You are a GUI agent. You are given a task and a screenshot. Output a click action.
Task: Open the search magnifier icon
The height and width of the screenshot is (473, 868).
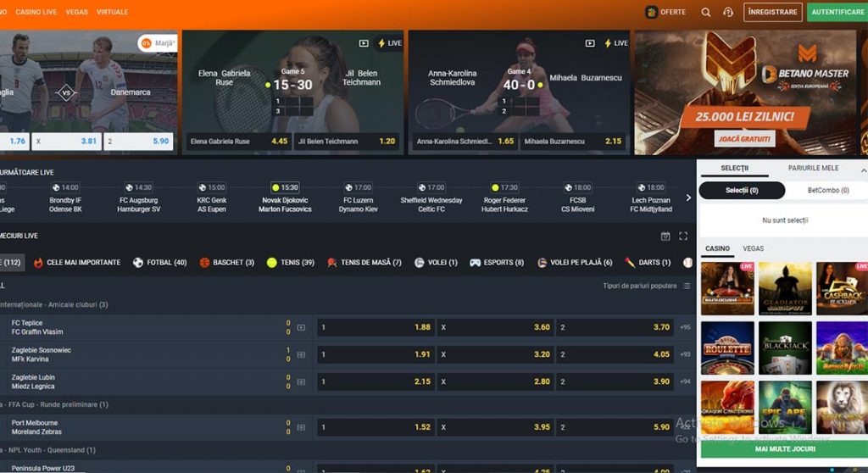pyautogui.click(x=706, y=12)
